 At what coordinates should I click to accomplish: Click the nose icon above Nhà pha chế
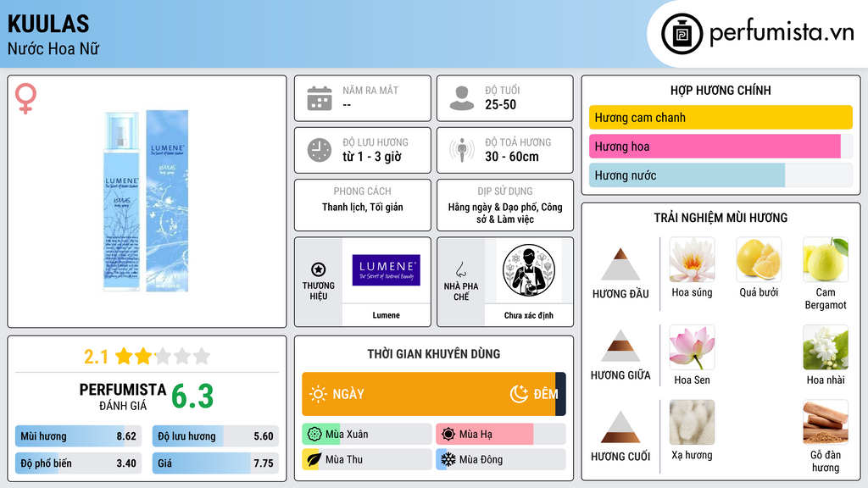coord(460,269)
